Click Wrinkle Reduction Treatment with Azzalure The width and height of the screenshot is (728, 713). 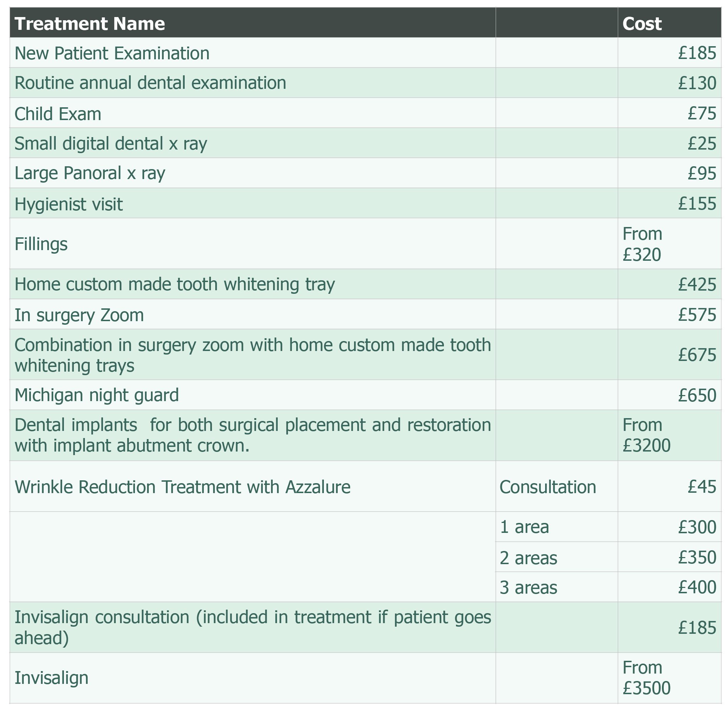(182, 486)
